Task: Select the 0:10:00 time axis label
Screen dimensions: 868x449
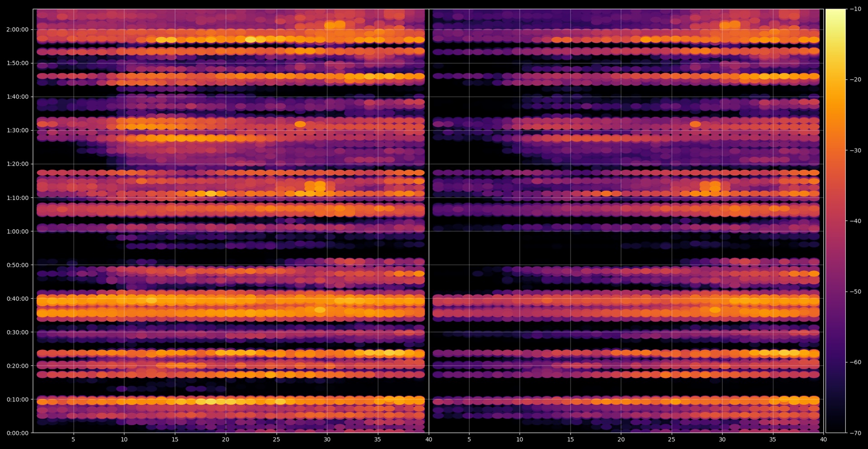Action: 18,400
